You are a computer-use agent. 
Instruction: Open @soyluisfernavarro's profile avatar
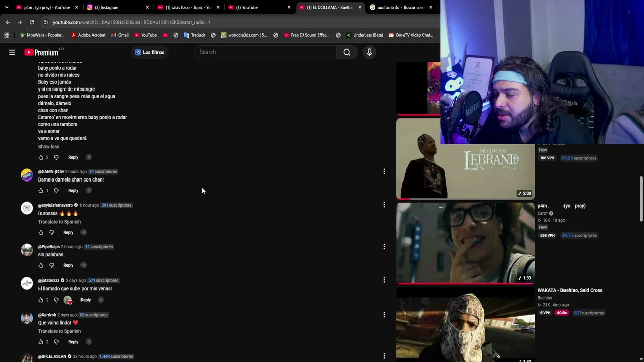(x=27, y=208)
